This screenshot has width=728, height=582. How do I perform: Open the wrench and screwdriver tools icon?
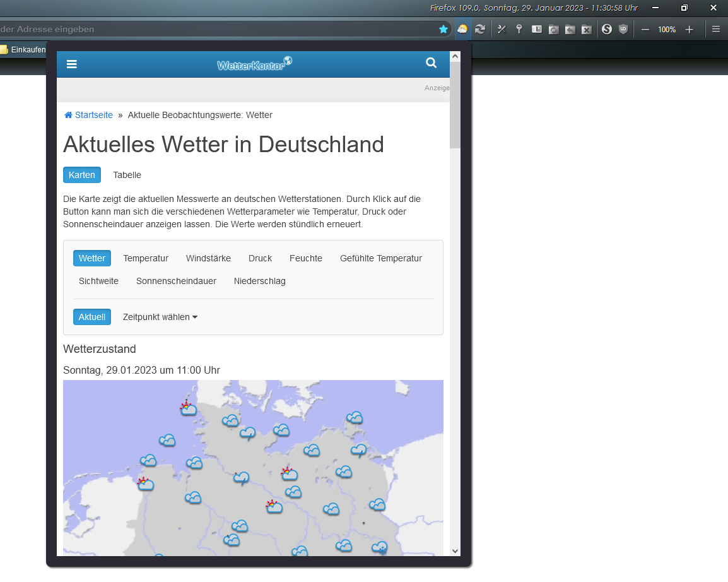click(x=502, y=29)
